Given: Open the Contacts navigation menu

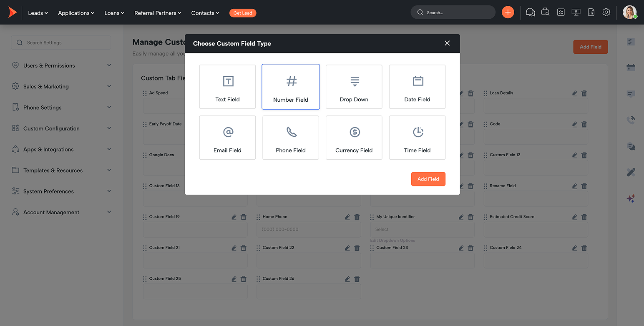Looking at the screenshot, I should (x=205, y=13).
